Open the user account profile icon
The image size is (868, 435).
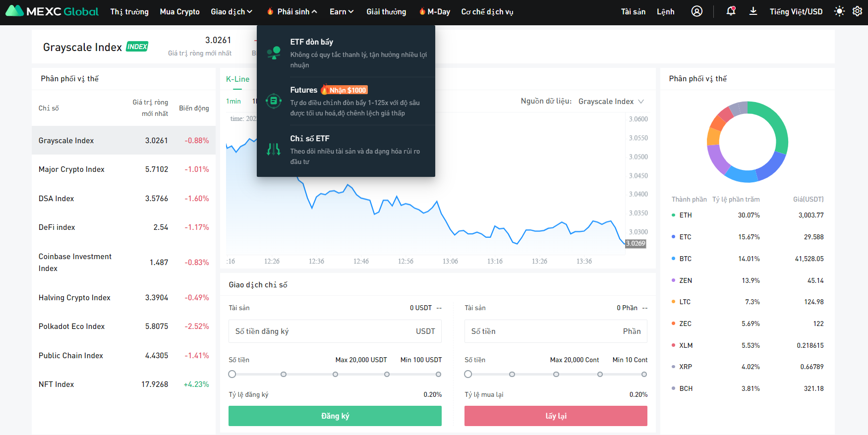(696, 11)
